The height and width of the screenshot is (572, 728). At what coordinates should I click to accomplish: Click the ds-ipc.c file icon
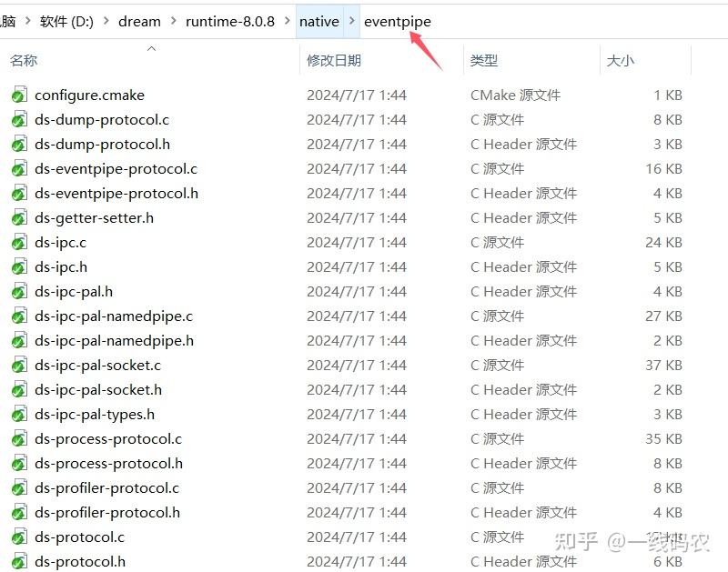click(20, 242)
